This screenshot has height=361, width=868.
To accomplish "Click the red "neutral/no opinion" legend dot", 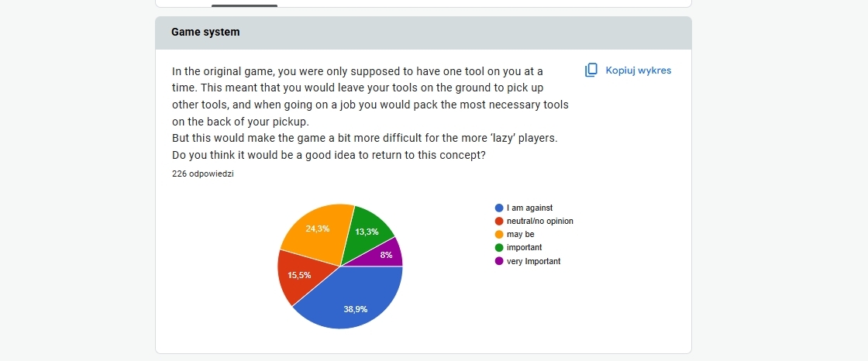I will point(499,222).
